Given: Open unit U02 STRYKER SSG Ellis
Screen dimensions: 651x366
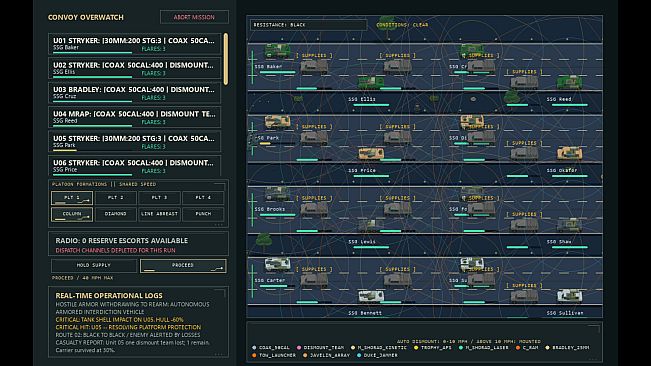Looking at the screenshot, I should coord(135,68).
